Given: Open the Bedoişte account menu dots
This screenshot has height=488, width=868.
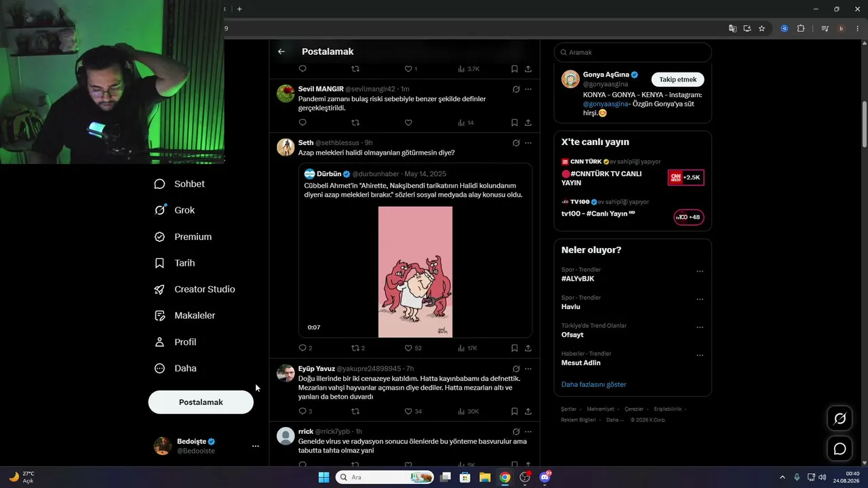Looking at the screenshot, I should [256, 446].
